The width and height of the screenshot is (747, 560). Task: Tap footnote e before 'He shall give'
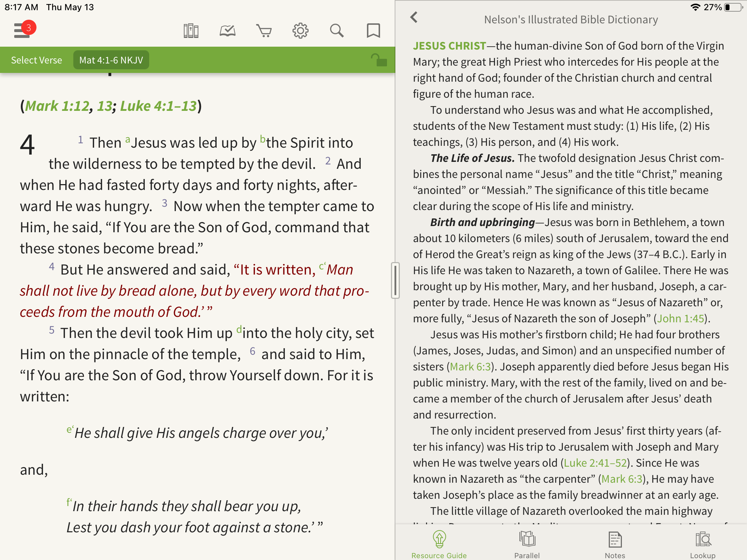coord(70,429)
